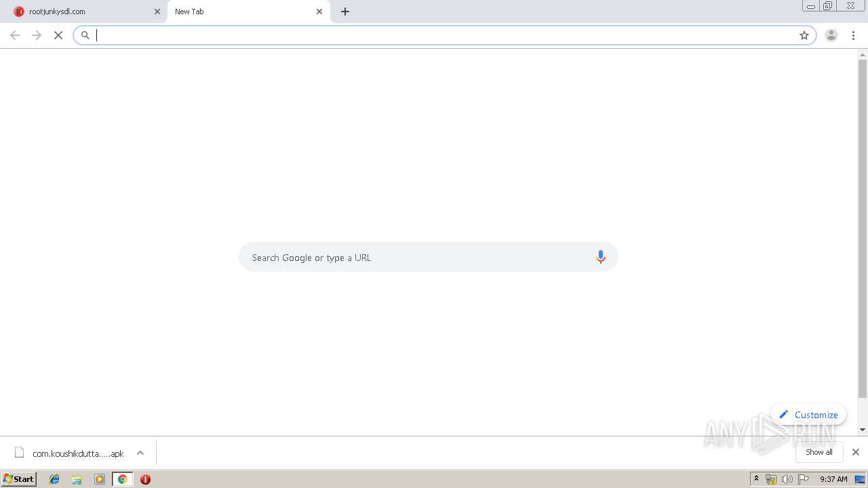This screenshot has width=868, height=488.
Task: Stop loading the page
Action: tap(58, 35)
